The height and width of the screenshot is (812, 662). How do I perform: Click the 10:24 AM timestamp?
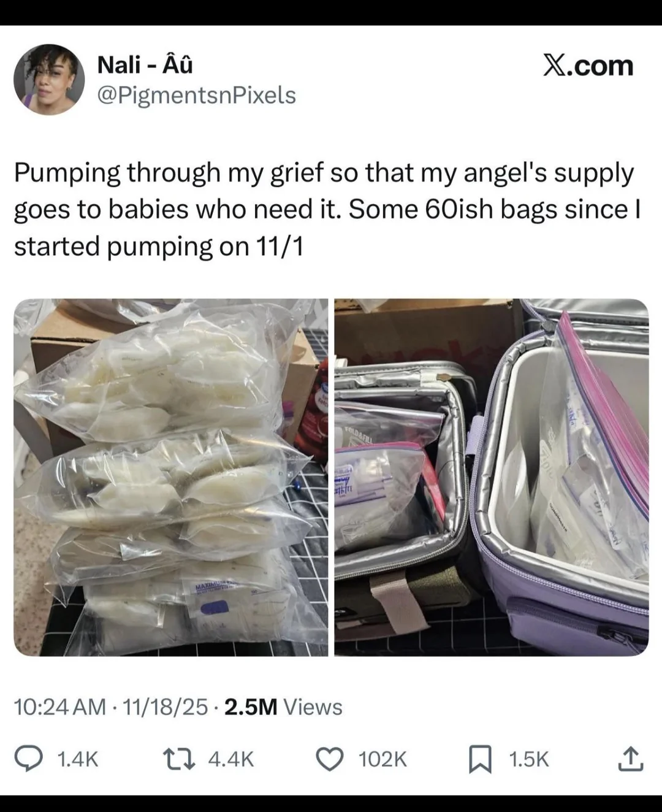click(x=59, y=707)
